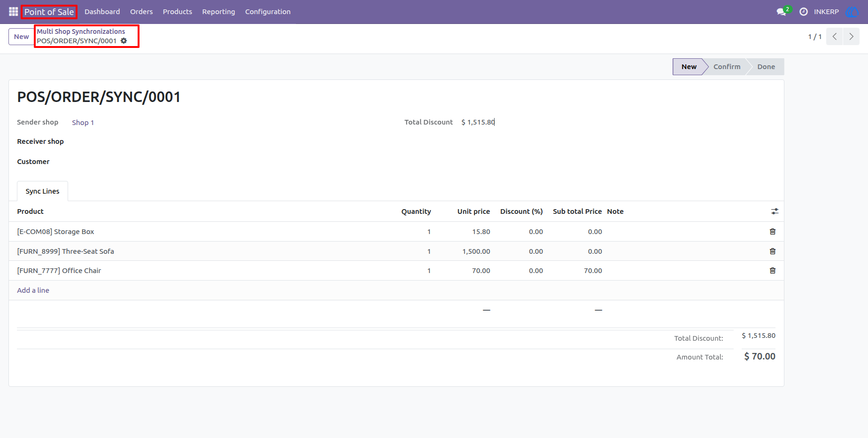The height and width of the screenshot is (438, 868).
Task: Go to the previous record arrow
Action: (835, 36)
